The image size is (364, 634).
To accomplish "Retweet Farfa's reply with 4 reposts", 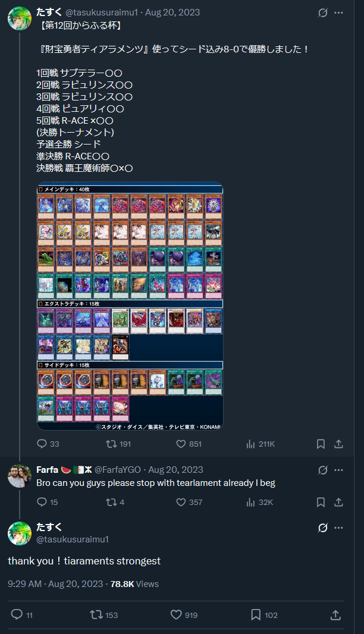I will 115,502.
